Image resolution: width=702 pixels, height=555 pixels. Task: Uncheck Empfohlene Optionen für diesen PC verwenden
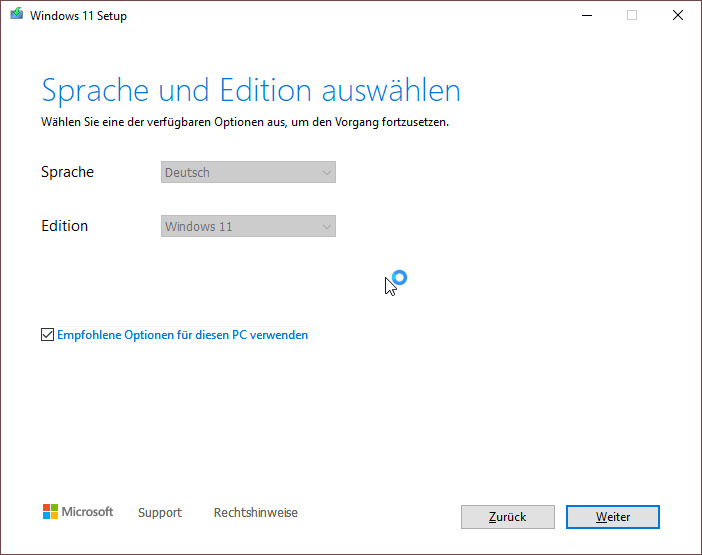point(47,335)
